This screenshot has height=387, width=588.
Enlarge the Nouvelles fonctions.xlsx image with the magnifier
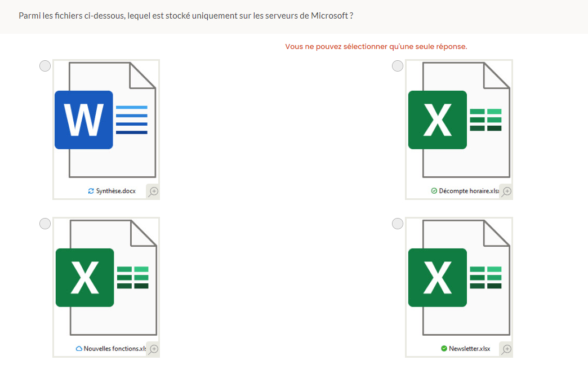153,349
